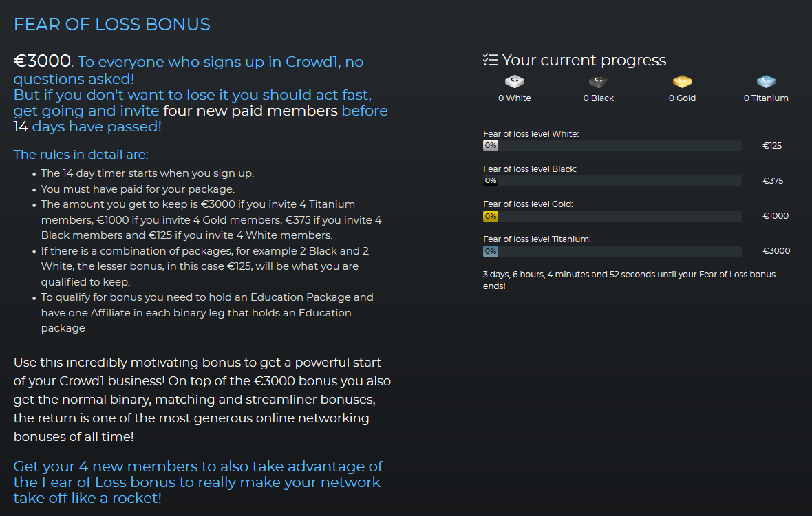The width and height of the screenshot is (812, 516).
Task: Click the Titanium package icon
Action: (x=766, y=81)
